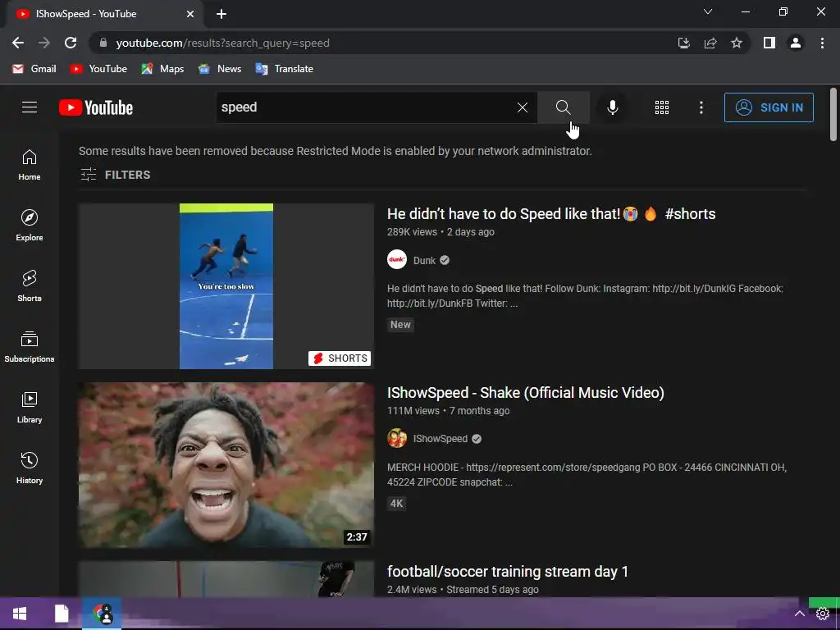Click the install app icon in address bar
The height and width of the screenshot is (630, 840).
pos(683,43)
